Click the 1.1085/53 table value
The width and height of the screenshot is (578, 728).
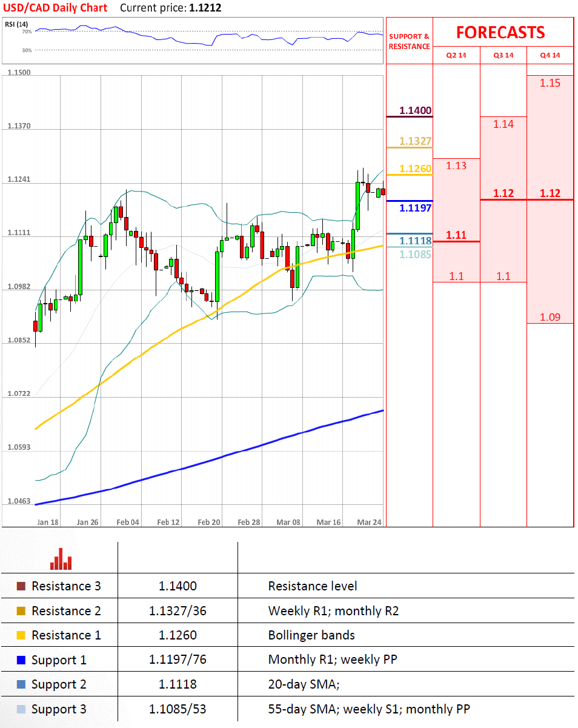pyautogui.click(x=178, y=709)
